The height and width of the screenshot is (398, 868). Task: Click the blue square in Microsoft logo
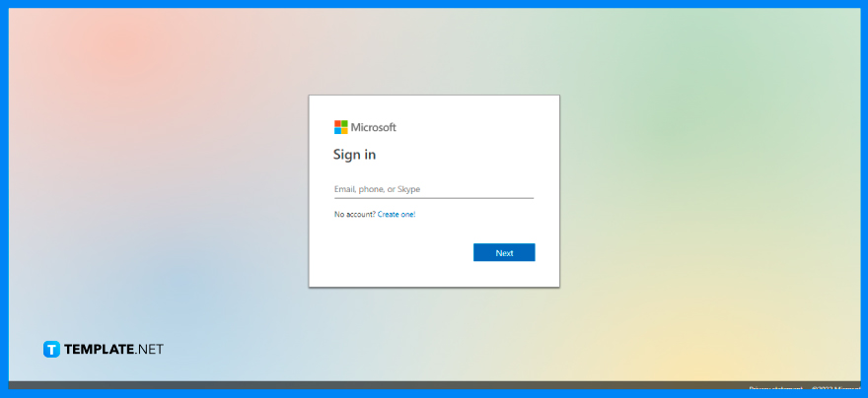[337, 130]
